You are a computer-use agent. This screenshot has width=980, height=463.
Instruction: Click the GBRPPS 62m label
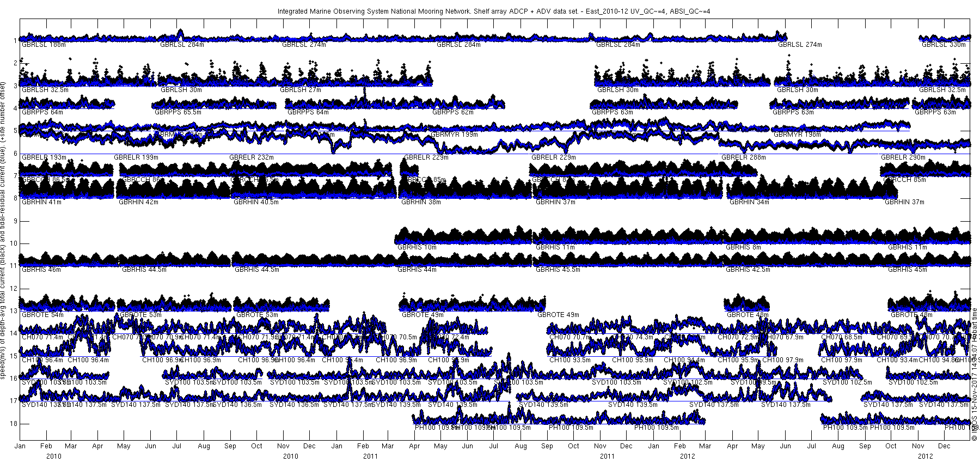click(x=453, y=112)
